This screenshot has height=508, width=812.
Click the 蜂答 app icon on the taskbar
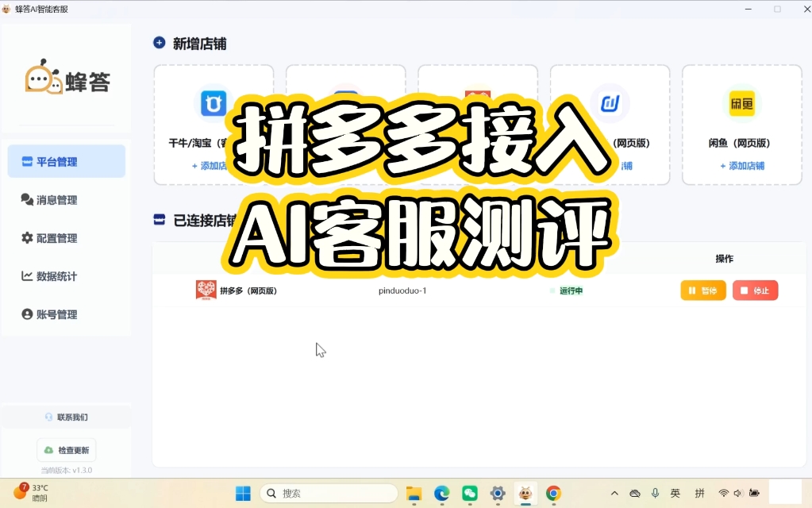click(x=525, y=494)
